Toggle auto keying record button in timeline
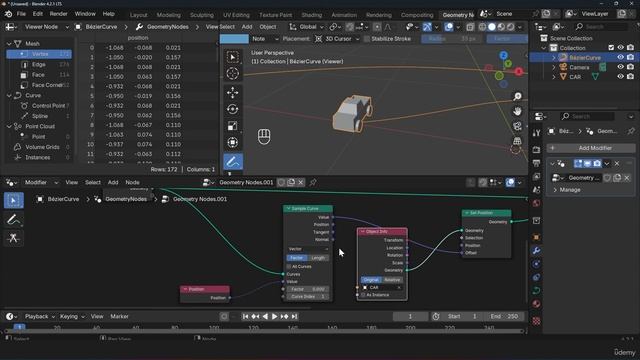The image size is (640, 360). point(224,316)
